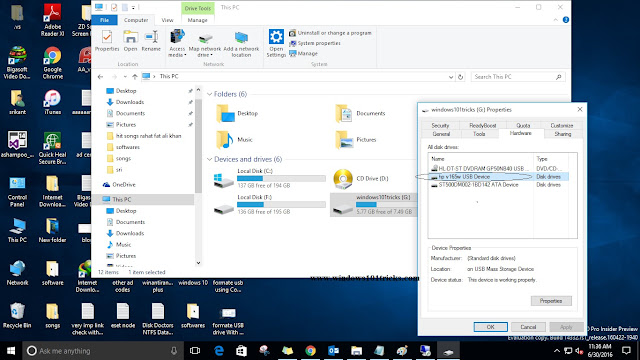
Task: Close the windows101tricks Properties dialog
Action: tap(580, 109)
